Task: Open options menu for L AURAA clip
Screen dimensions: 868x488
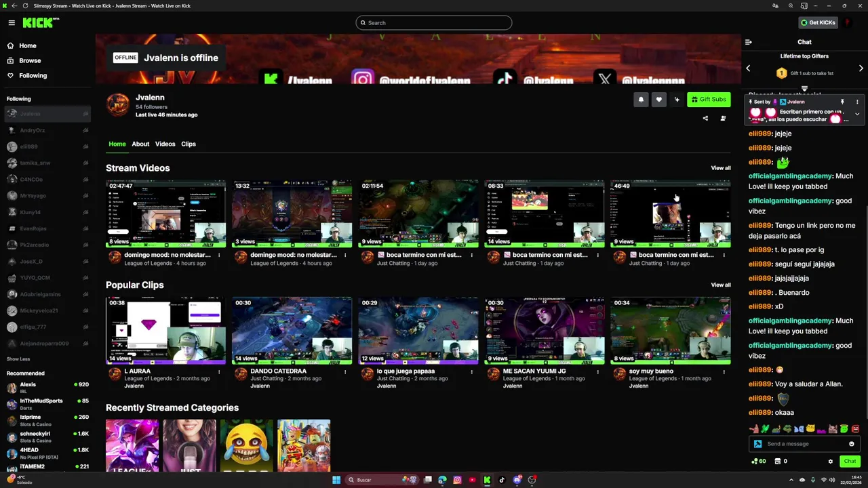Action: coord(219,371)
